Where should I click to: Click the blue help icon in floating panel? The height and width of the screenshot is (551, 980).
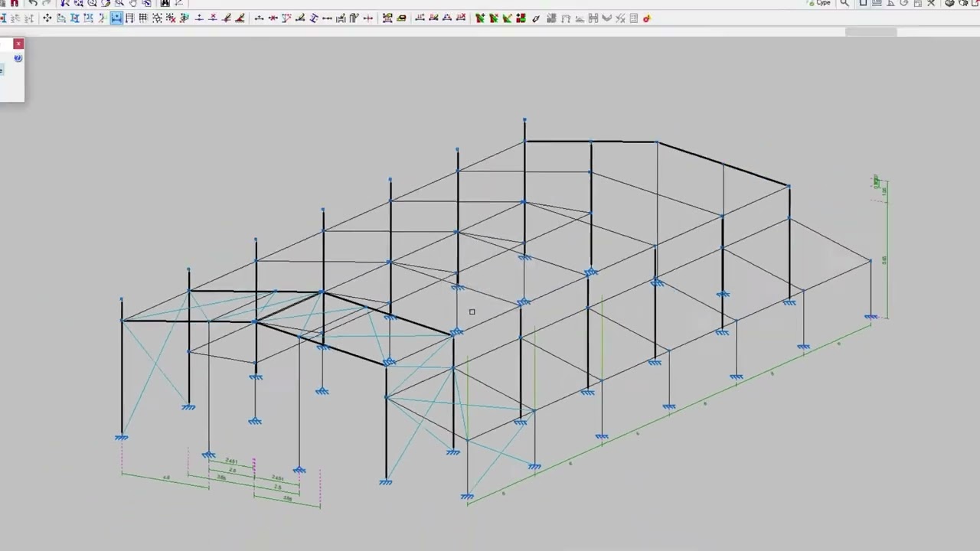click(x=18, y=58)
